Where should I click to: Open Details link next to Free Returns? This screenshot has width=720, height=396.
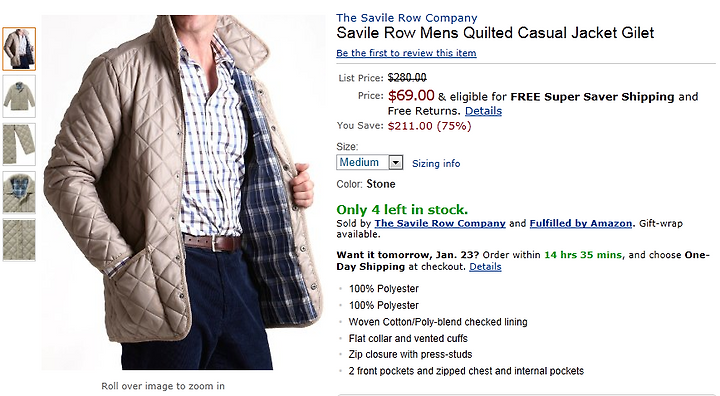tap(483, 111)
